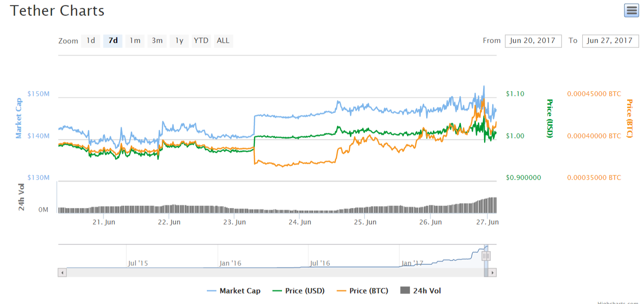The width and height of the screenshot is (644, 304).
Task: Select YTD zoom range
Action: (x=201, y=41)
